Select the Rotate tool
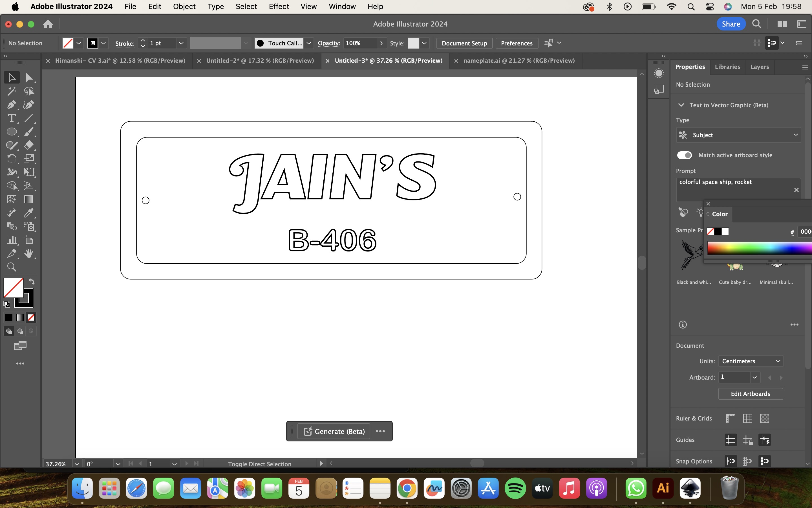This screenshot has width=812, height=508. coord(12,159)
